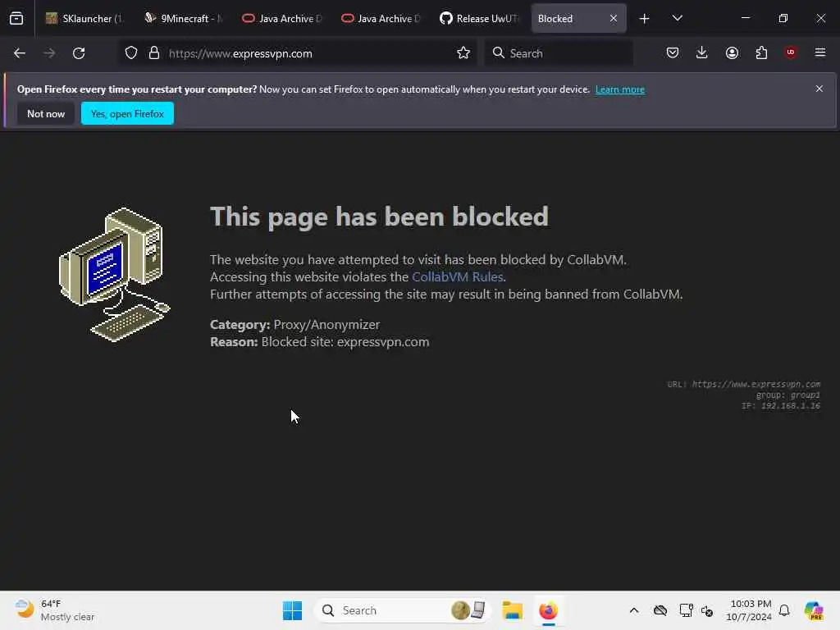This screenshot has width=840, height=630.
Task: Open a new tab with plus button
Action: click(645, 19)
